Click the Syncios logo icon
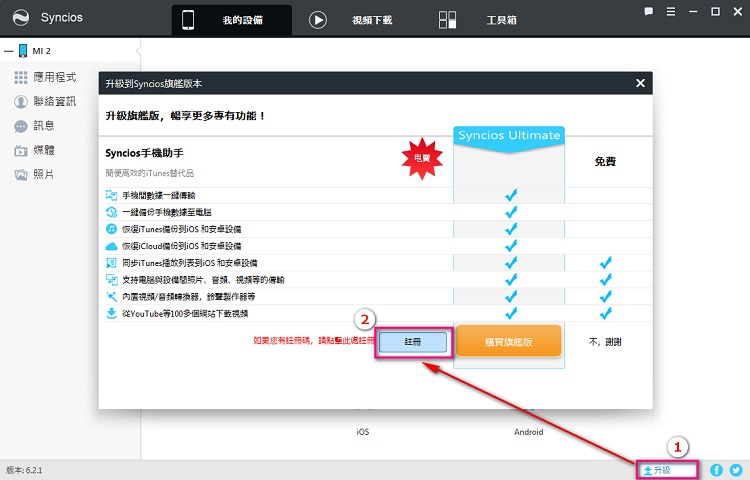750x480 pixels. (x=21, y=18)
